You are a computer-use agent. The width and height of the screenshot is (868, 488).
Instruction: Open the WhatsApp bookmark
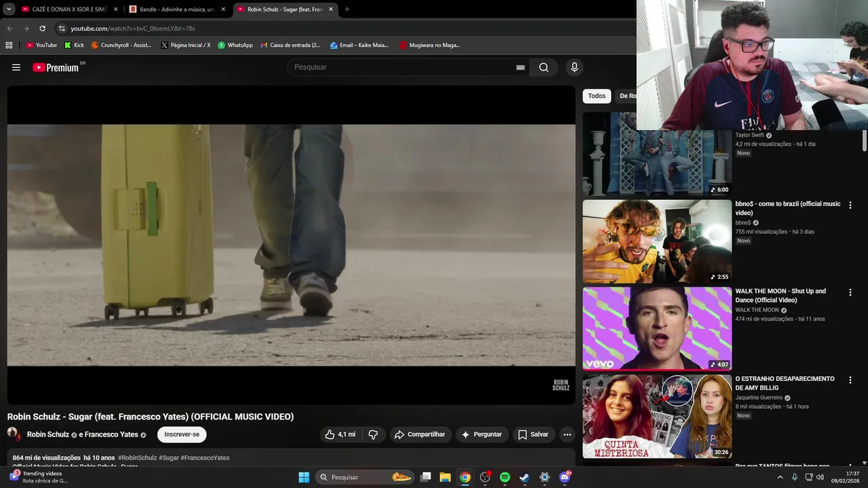[x=235, y=45]
